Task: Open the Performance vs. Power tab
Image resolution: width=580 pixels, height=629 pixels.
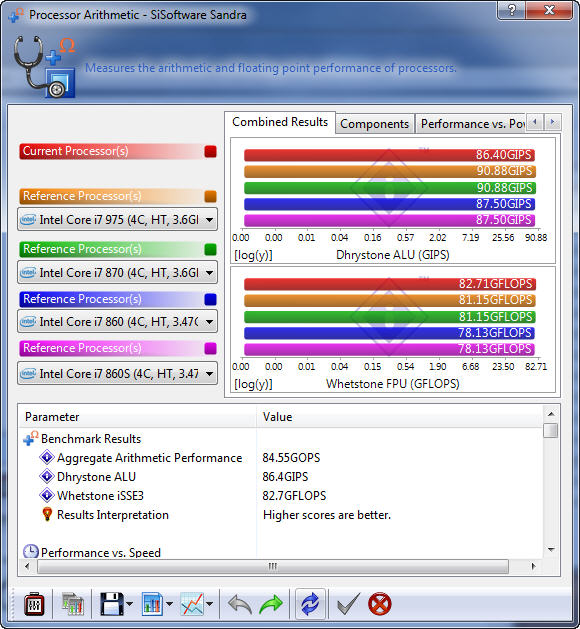Action: (470, 124)
